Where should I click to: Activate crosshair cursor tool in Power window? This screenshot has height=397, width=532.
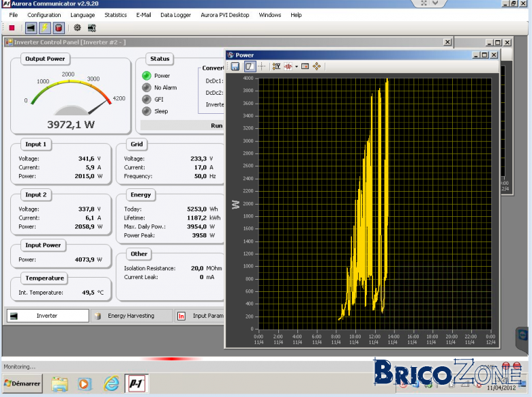coord(262,66)
